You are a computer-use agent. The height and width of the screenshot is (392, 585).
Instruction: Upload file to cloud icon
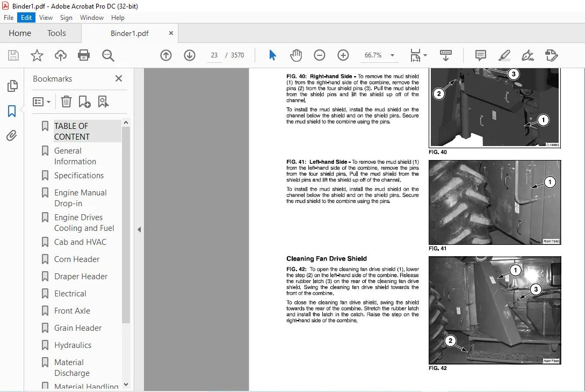[x=61, y=55]
